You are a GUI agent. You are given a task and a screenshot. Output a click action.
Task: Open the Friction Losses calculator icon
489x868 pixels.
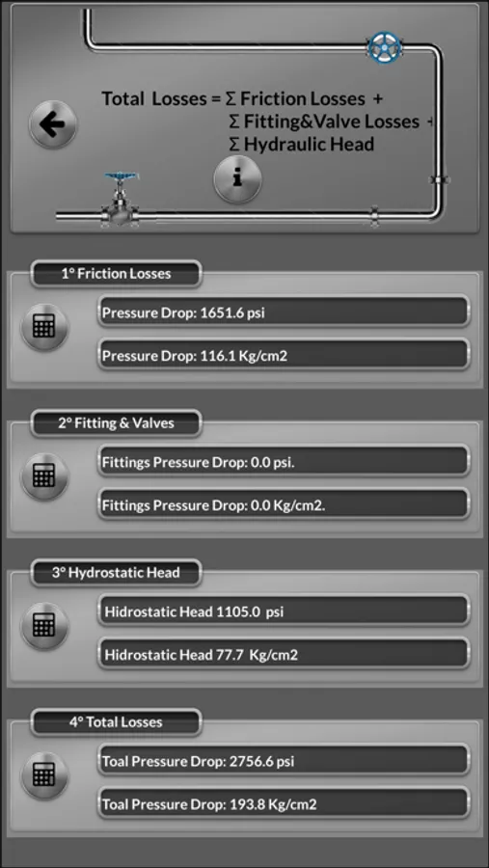coord(44,327)
